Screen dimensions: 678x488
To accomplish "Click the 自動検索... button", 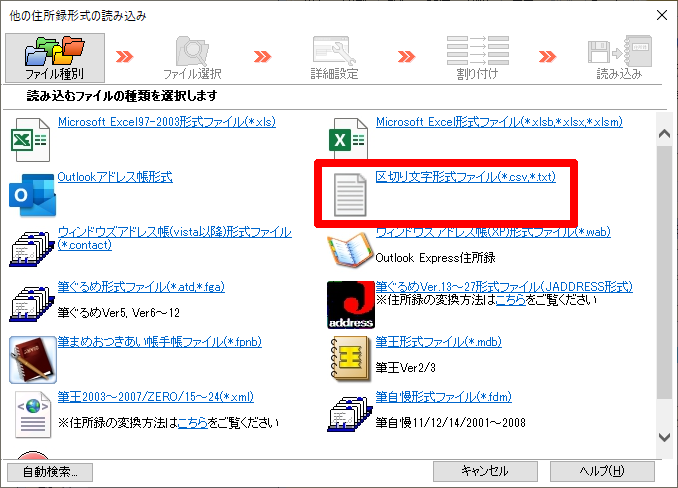I will (50, 472).
